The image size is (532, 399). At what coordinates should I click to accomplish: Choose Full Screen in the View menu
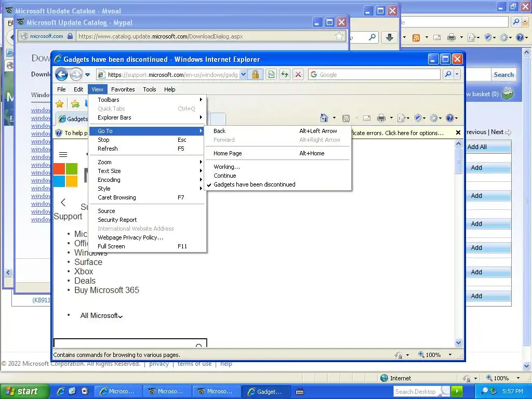(147, 246)
